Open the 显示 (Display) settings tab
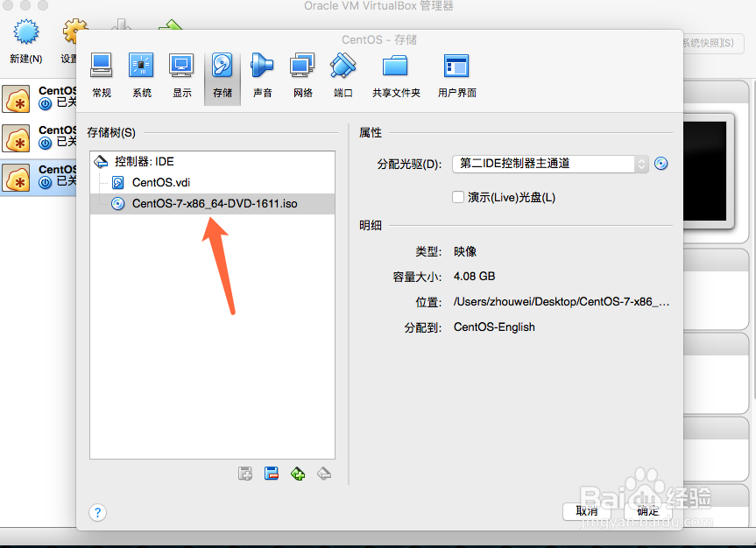This screenshot has height=548, width=756. (x=181, y=75)
